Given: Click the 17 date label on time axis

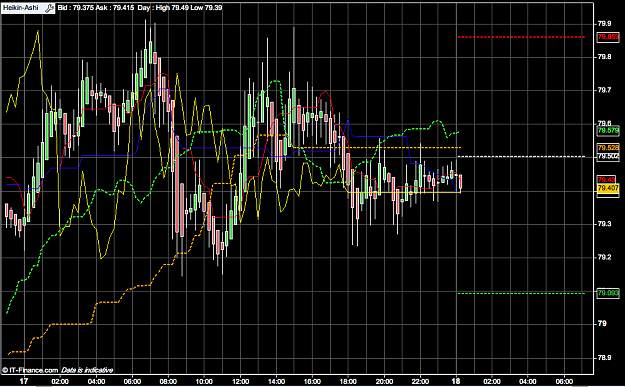Looking at the screenshot, I should click(24, 381).
